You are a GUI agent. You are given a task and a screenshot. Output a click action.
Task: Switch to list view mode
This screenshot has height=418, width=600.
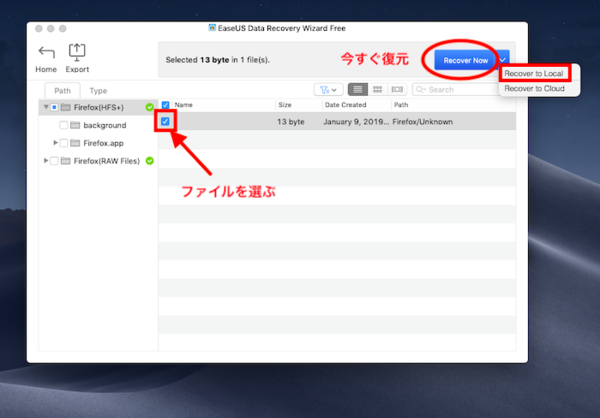[358, 90]
